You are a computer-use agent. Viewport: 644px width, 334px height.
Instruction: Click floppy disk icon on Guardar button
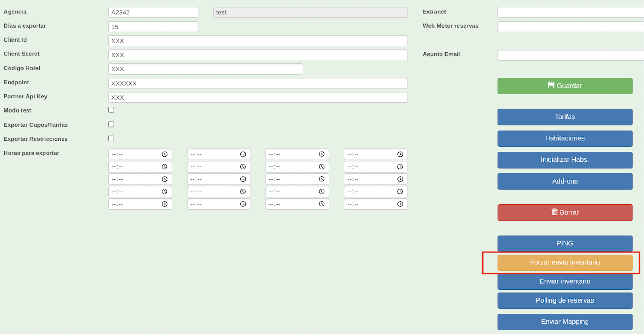pos(551,85)
